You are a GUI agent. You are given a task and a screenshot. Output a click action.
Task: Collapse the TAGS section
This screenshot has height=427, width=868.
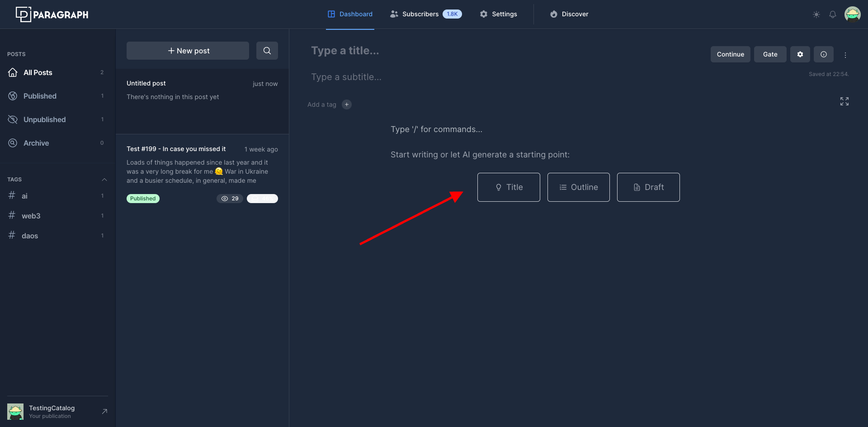tap(104, 179)
